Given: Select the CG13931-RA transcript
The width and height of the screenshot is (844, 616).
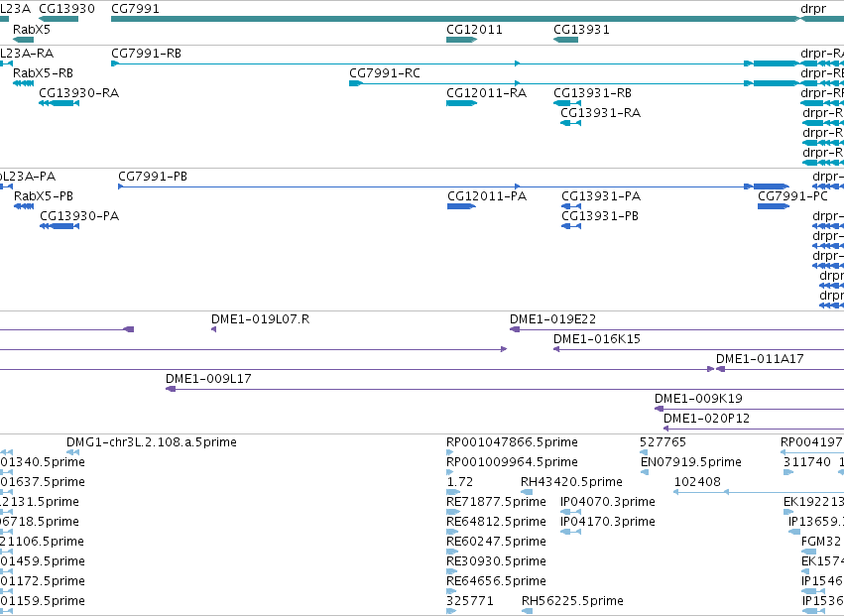Looking at the screenshot, I should (x=570, y=123).
